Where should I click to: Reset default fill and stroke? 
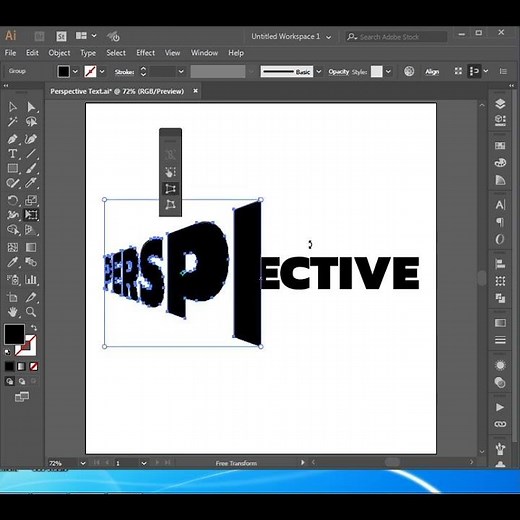(7, 352)
